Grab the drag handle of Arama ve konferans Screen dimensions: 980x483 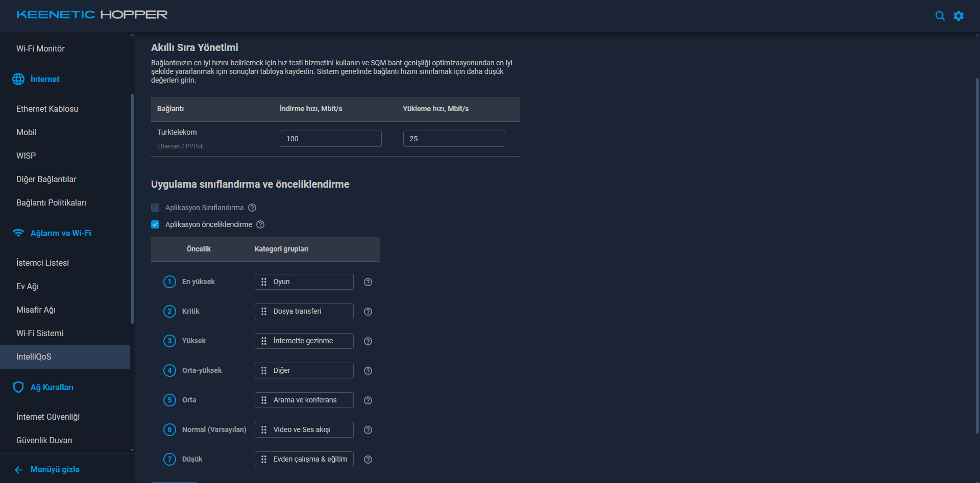(x=264, y=400)
